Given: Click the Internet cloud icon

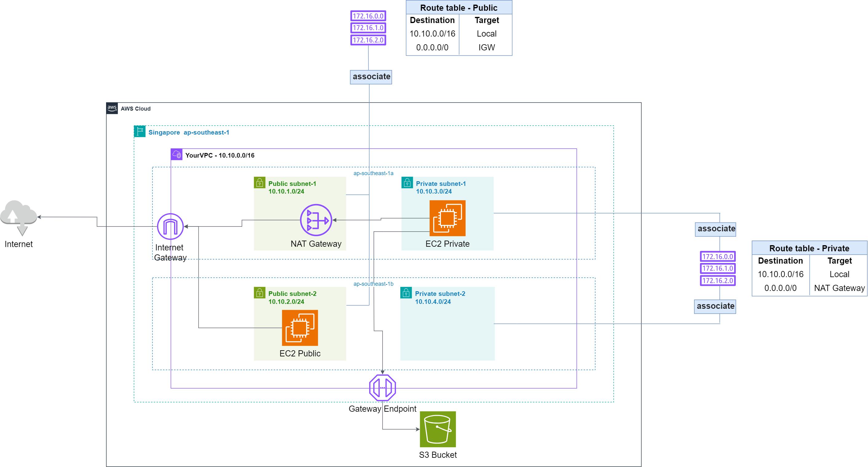Looking at the screenshot, I should [x=18, y=218].
